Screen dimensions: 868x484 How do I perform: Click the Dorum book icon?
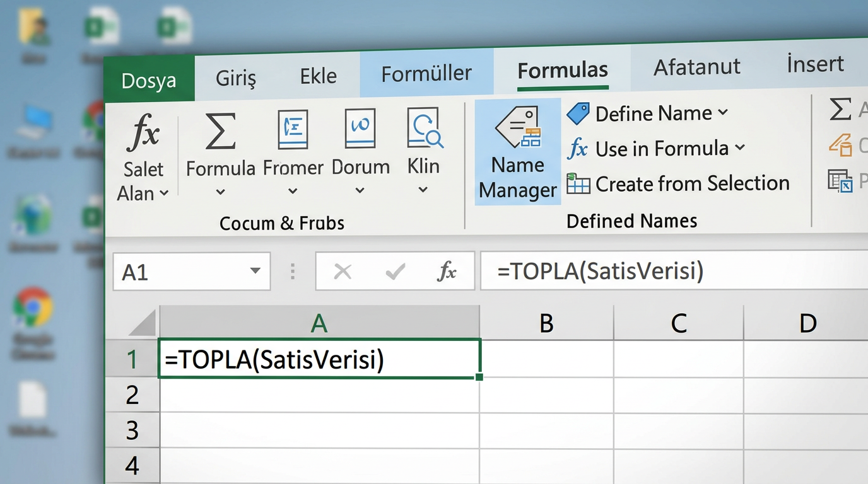point(360,128)
